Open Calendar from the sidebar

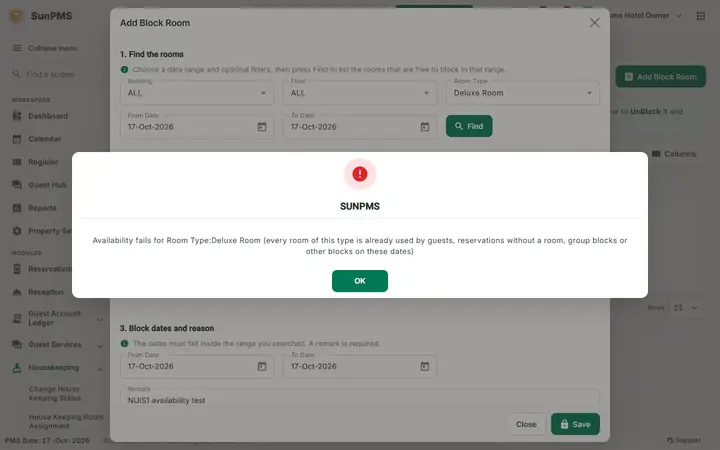tap(45, 139)
